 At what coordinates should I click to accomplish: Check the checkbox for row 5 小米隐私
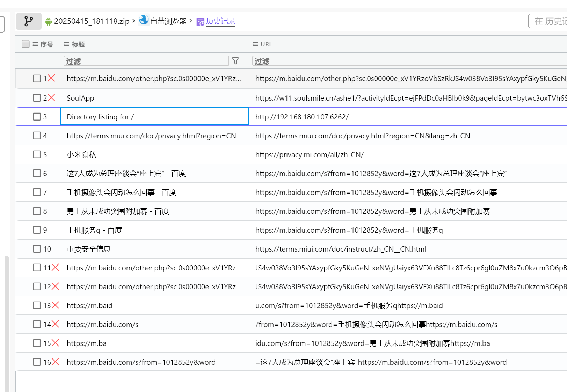point(37,154)
